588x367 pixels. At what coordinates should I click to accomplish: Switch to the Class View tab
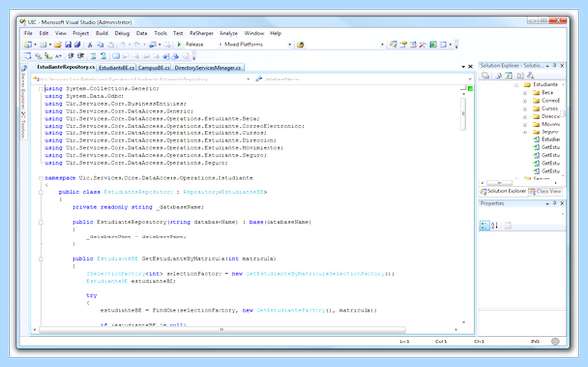point(545,191)
